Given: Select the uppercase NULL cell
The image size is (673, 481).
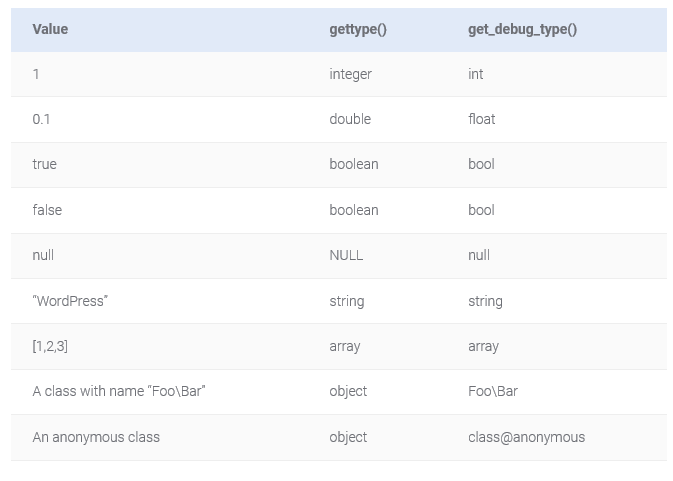Looking at the screenshot, I should pos(346,255).
